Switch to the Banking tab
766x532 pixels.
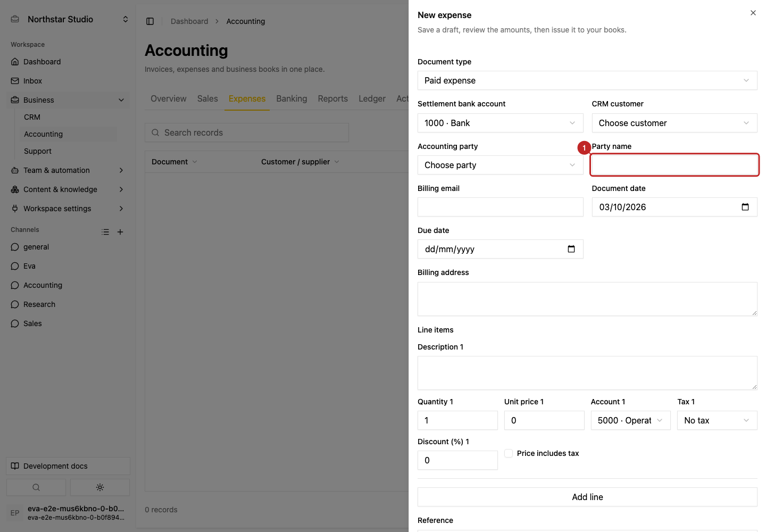point(292,98)
